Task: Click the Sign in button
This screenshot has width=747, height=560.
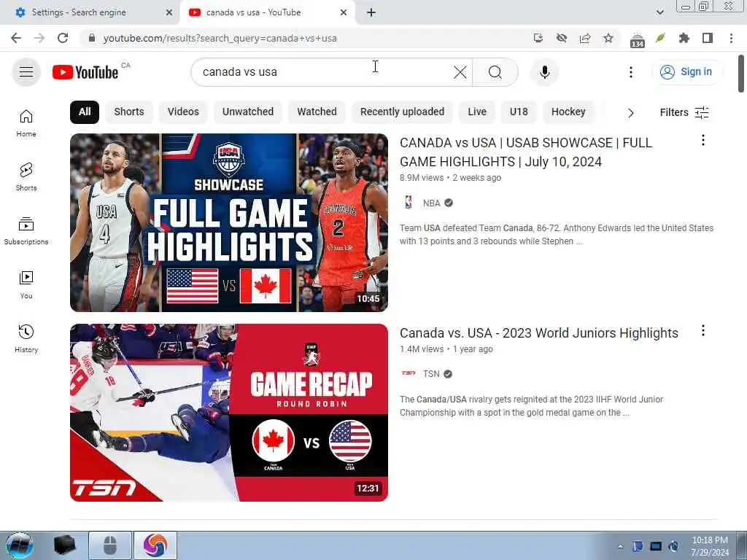Action: click(686, 72)
